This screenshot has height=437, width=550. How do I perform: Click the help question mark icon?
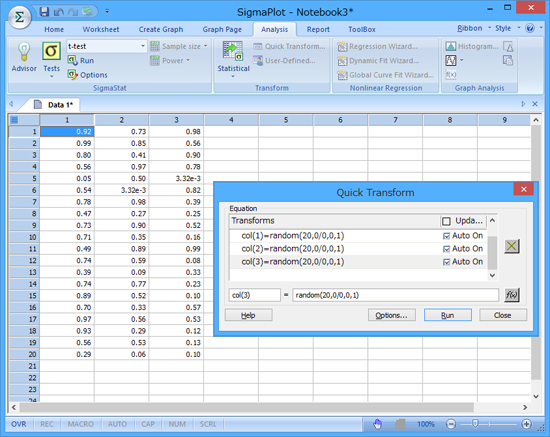[x=530, y=28]
